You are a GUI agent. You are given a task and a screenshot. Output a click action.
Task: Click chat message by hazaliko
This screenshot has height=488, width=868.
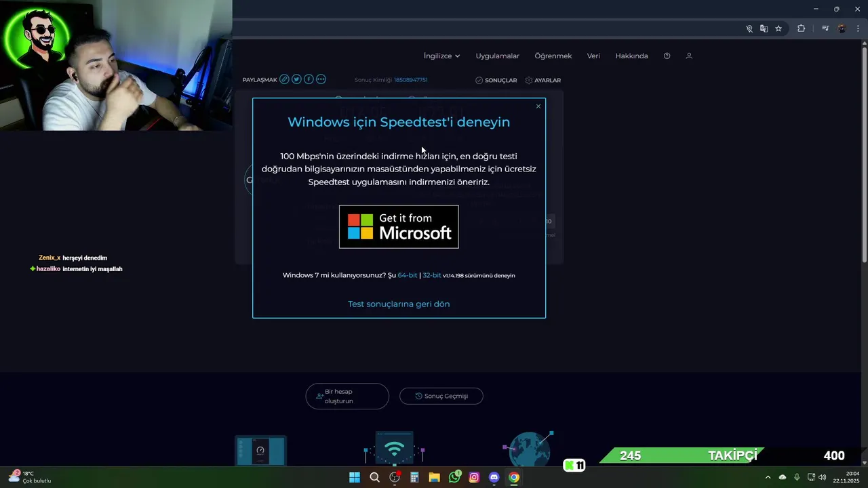[76, 269]
